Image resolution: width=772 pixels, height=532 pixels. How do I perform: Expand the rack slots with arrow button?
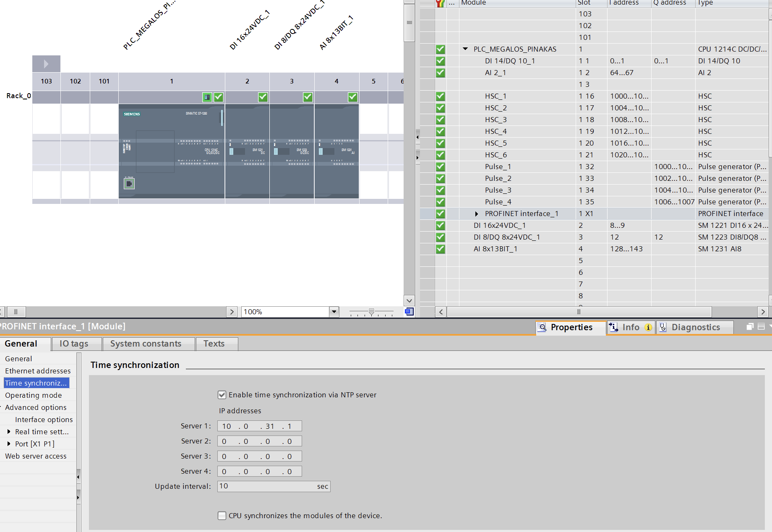(x=46, y=64)
